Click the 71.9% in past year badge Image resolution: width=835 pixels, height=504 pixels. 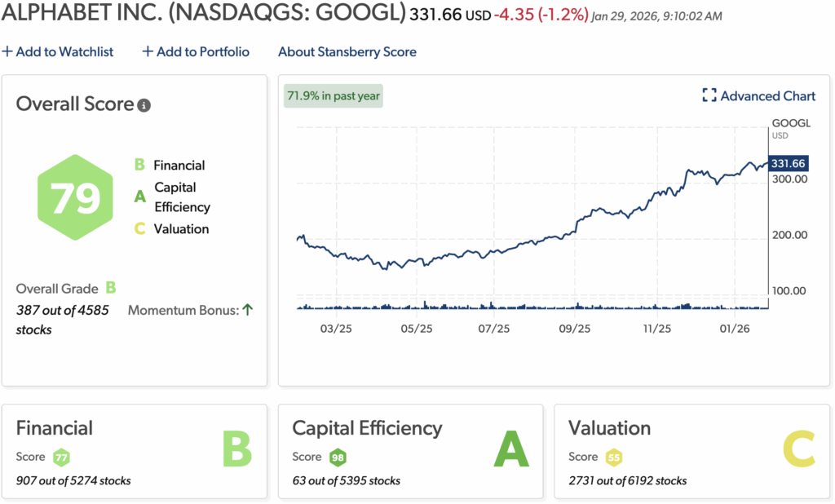(334, 95)
